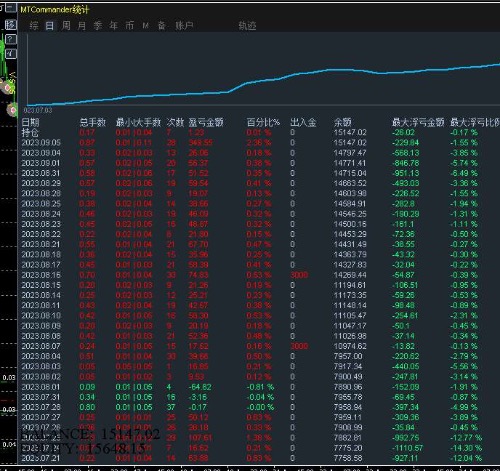The width and height of the screenshot is (500, 471).
Task: Click the 余额 column header
Action: pos(343,122)
